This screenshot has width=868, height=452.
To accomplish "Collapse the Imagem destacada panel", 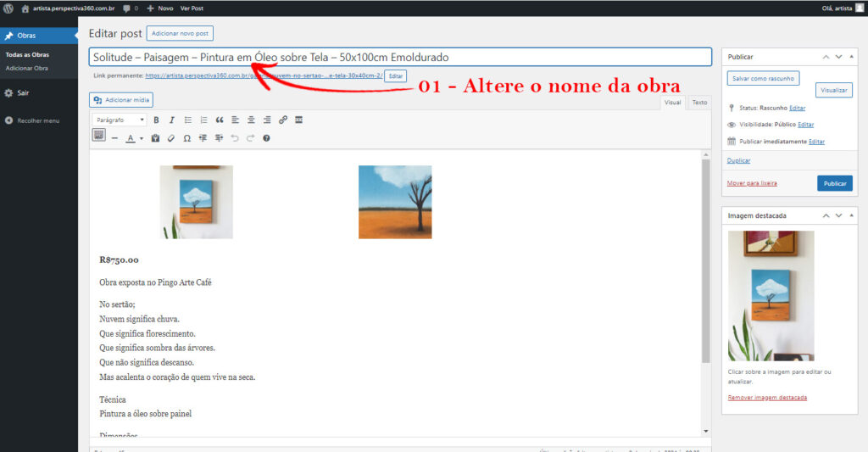I will pyautogui.click(x=851, y=215).
